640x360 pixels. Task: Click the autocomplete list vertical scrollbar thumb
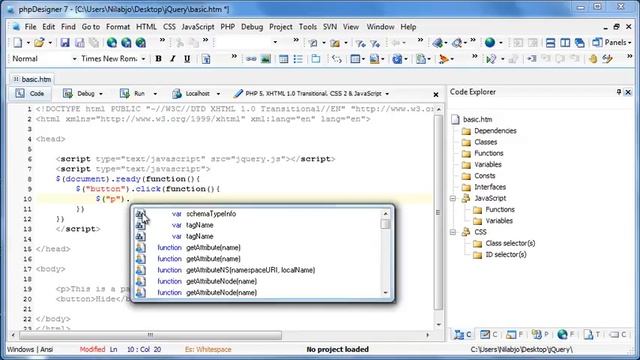[x=386, y=224]
